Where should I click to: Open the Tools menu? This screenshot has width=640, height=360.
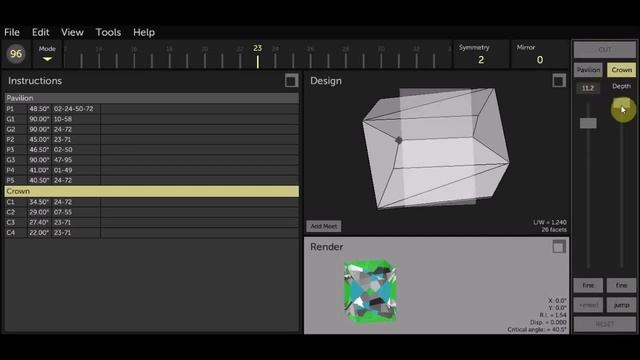pyautogui.click(x=108, y=32)
